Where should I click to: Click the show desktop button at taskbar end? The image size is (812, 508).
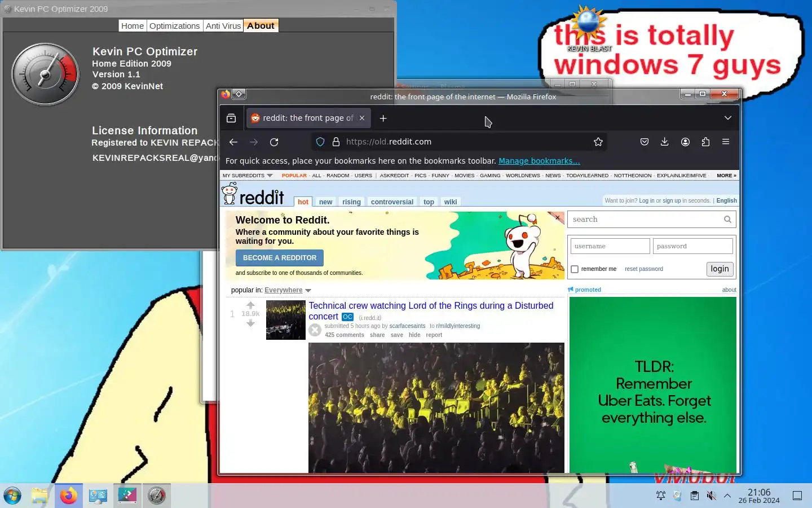[x=797, y=496]
